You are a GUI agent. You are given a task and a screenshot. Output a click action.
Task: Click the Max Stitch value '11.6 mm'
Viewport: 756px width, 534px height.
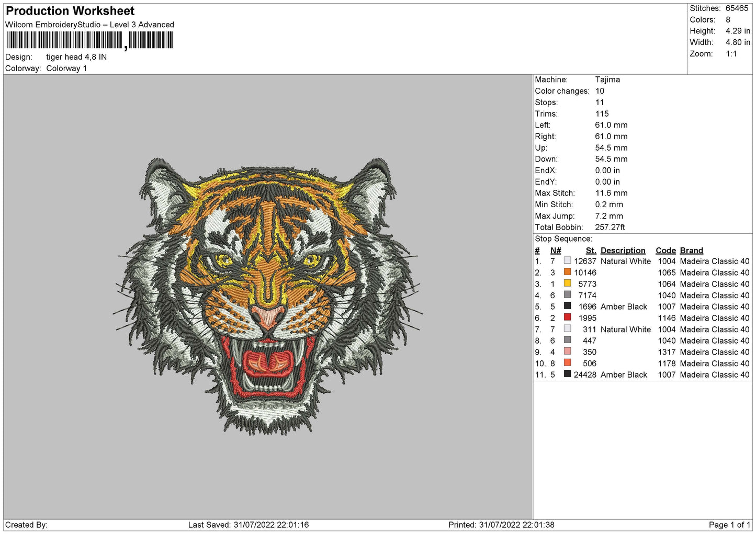tap(611, 194)
